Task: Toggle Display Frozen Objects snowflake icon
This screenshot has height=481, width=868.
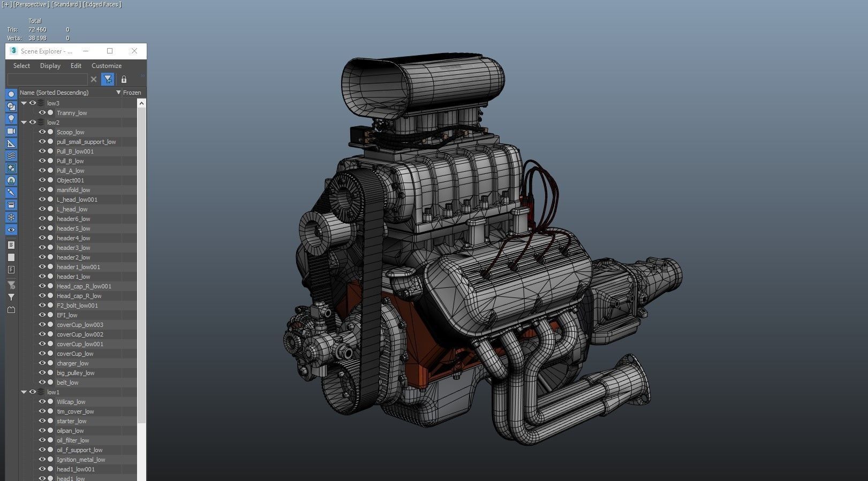Action: (x=11, y=217)
